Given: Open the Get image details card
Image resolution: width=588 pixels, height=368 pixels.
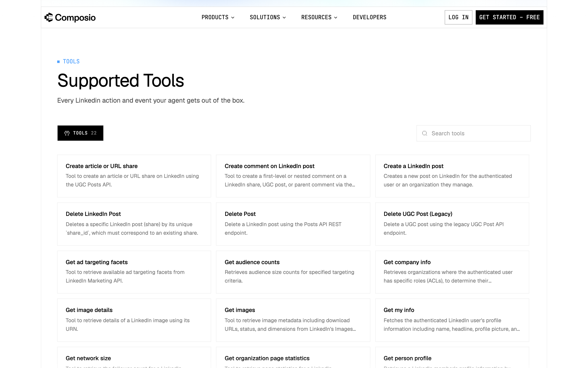Looking at the screenshot, I should [134, 320].
